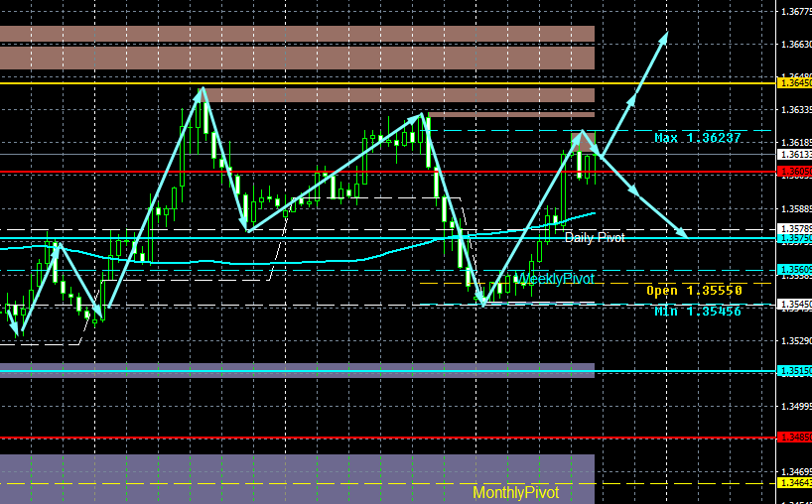
Task: Click the 1.34995 price on the scale
Action: point(796,406)
